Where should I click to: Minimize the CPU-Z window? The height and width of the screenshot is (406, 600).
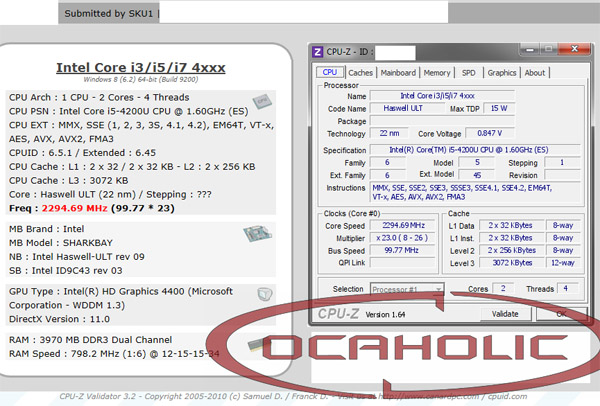point(530,49)
